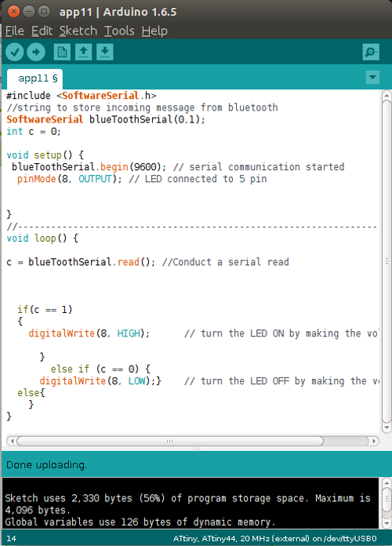This screenshot has height=546, width=392.
Task: Close the Arduino window with red button
Action: (13, 12)
